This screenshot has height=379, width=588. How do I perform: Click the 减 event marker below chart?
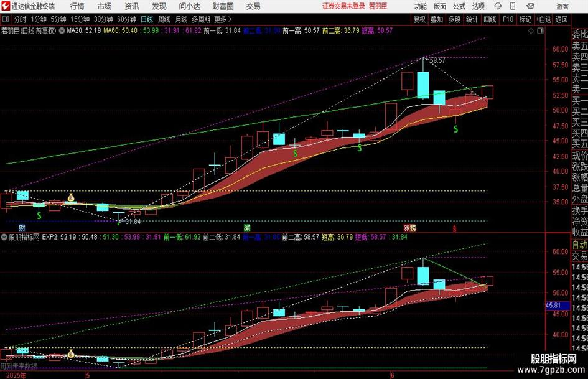click(x=247, y=228)
